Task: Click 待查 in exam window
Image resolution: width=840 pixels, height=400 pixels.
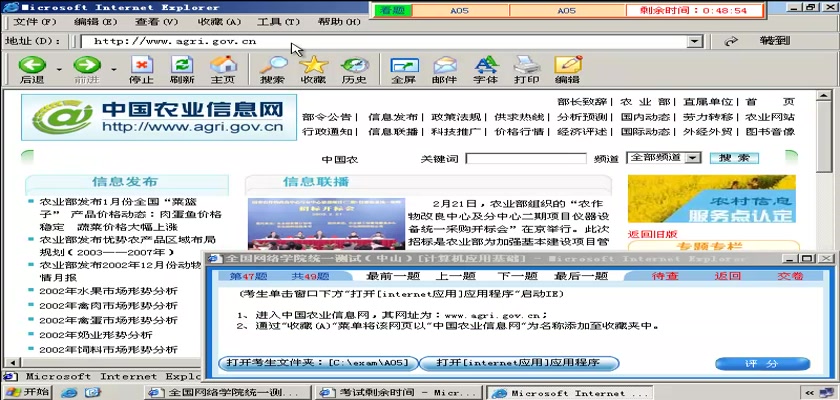Action: pos(665,276)
